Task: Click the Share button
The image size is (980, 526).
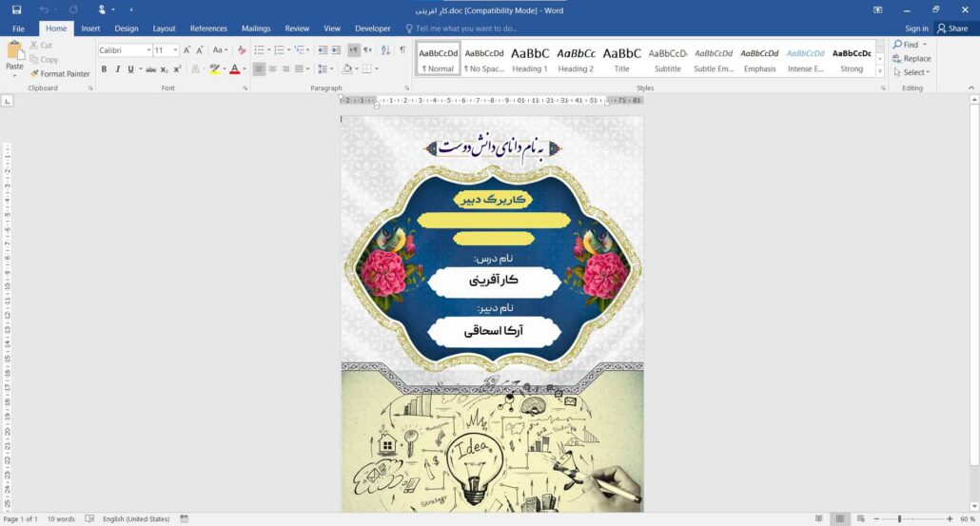Action: click(x=952, y=29)
